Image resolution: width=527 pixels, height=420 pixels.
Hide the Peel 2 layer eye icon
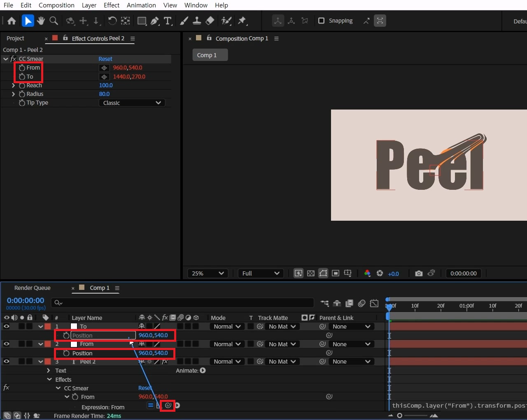pos(7,362)
